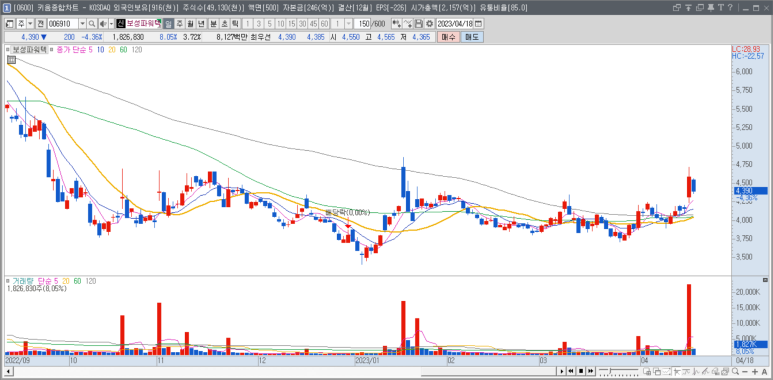Click the 1,827K volume tag on axis
This screenshot has height=380, width=773.
point(750,344)
